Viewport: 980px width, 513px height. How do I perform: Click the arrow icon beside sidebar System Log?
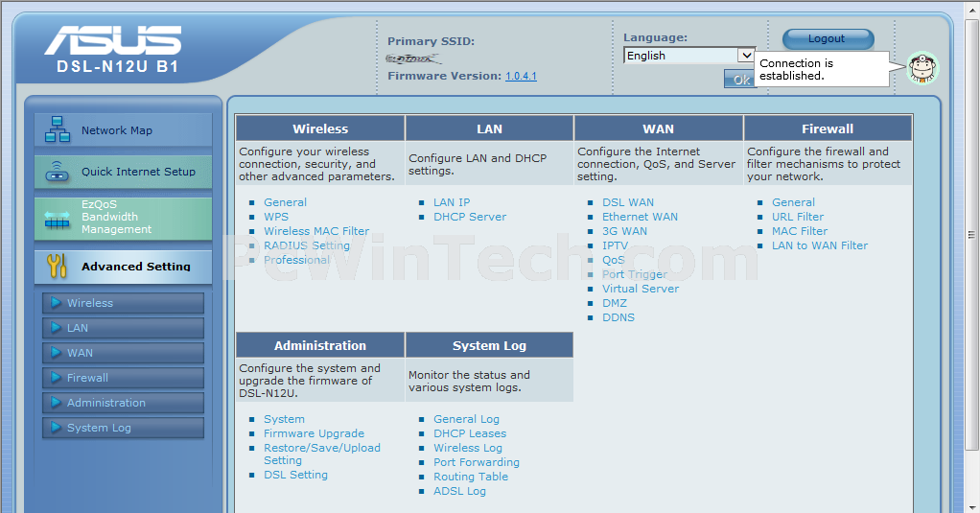pos(56,428)
